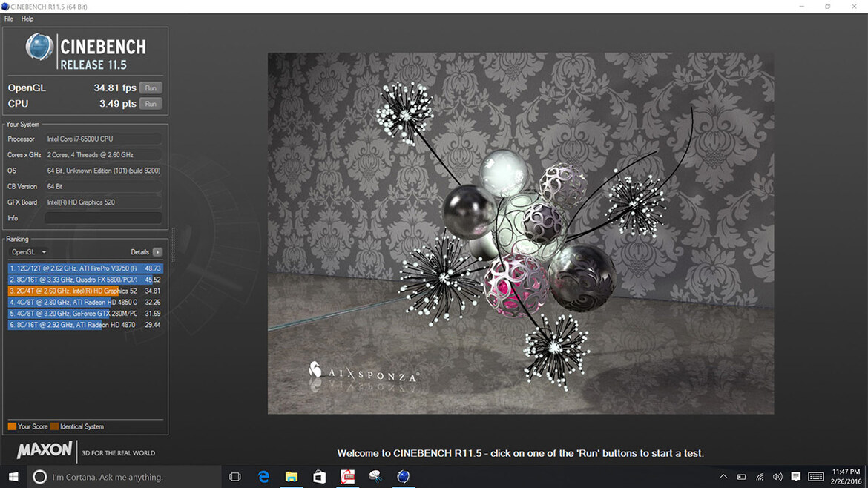Image resolution: width=868 pixels, height=488 pixels.
Task: Select ranking row 5 with GeForce GTX 280M
Action: coord(85,314)
